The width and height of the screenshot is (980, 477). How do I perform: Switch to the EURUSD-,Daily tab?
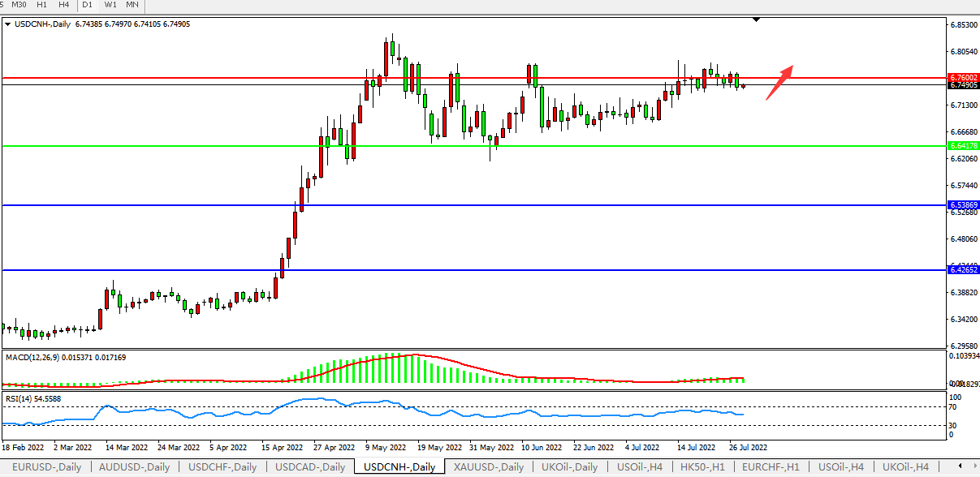(46, 467)
